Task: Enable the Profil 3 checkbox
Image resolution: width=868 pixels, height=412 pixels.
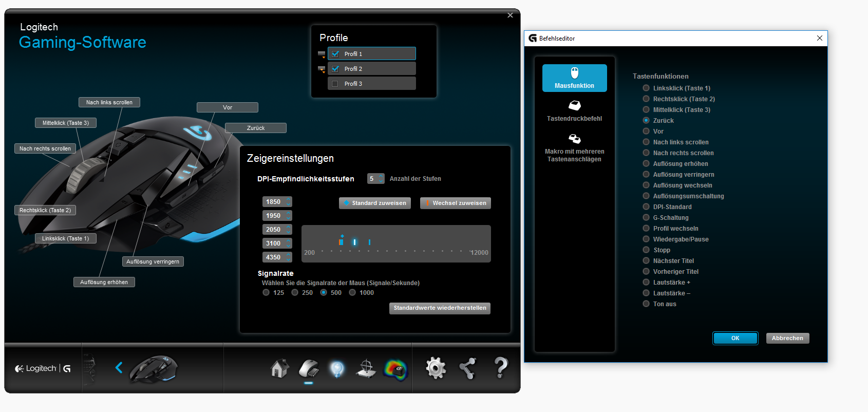Action: (335, 84)
